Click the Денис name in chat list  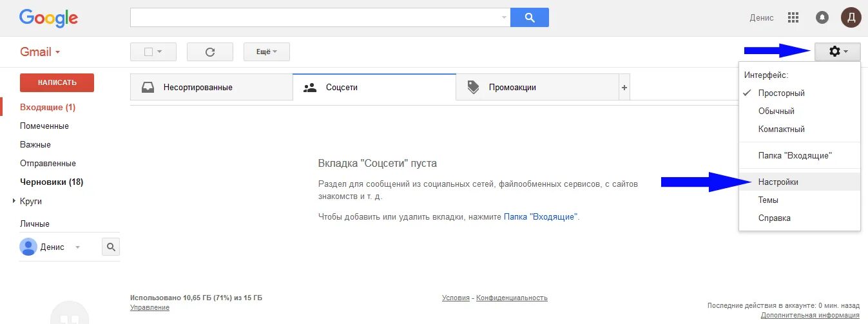53,247
